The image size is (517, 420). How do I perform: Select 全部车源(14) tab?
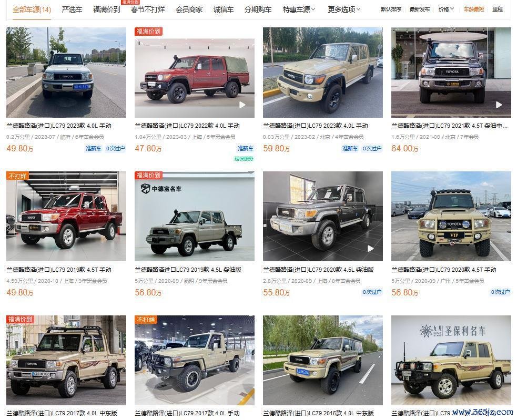tap(32, 9)
